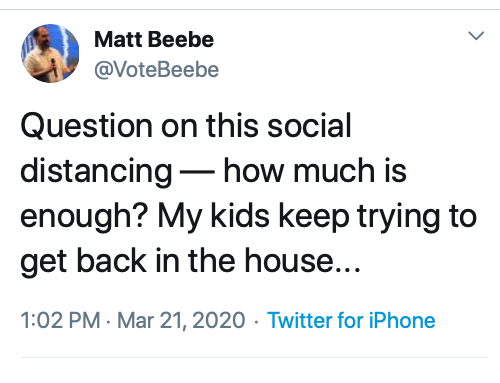Open the tweet options chevron menu
500x383 pixels.
[476, 35]
